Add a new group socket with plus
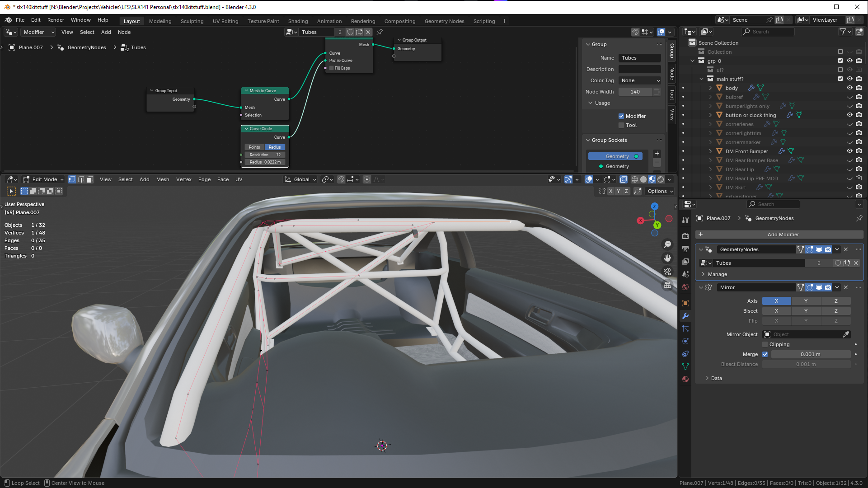Screen dimensions: 868x488 coord(657,154)
